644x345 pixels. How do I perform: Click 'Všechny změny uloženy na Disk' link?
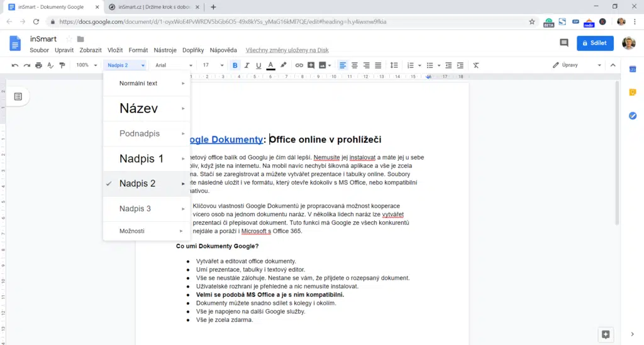click(287, 50)
